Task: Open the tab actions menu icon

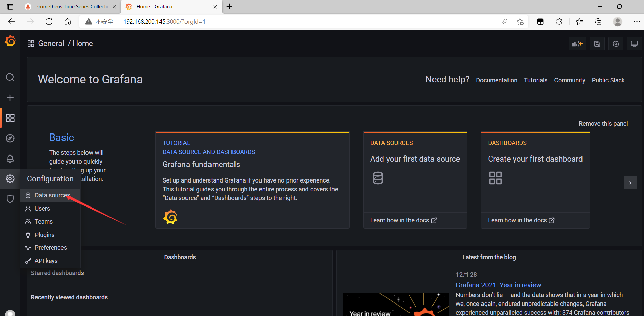Action: (10, 7)
